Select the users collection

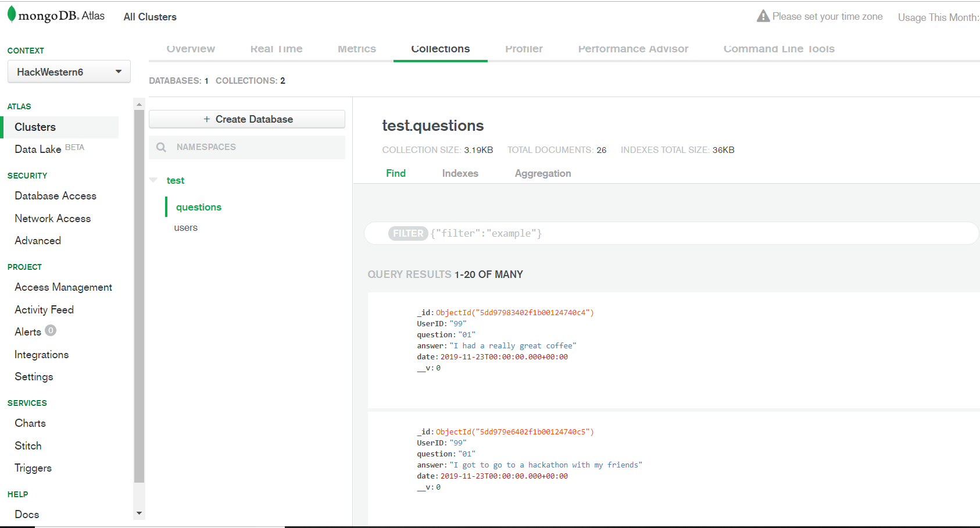(x=186, y=228)
